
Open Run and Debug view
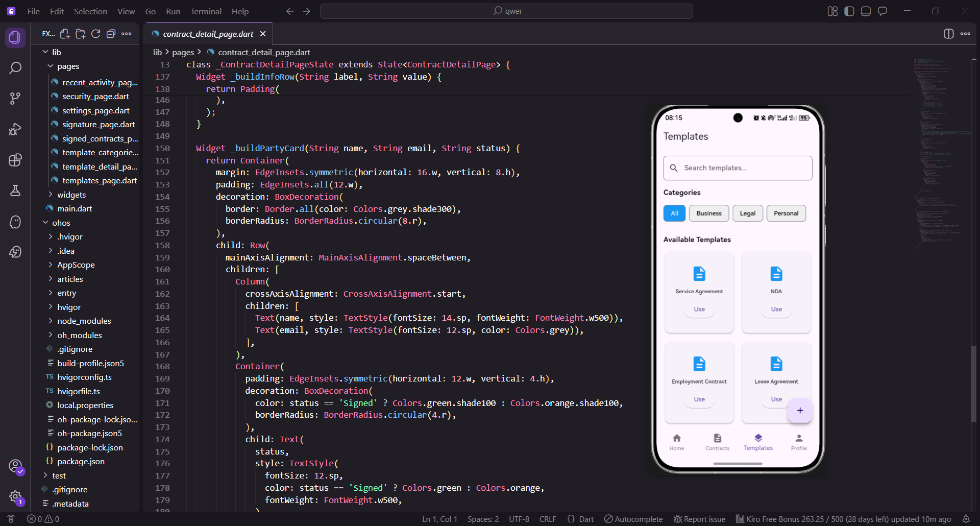click(15, 129)
